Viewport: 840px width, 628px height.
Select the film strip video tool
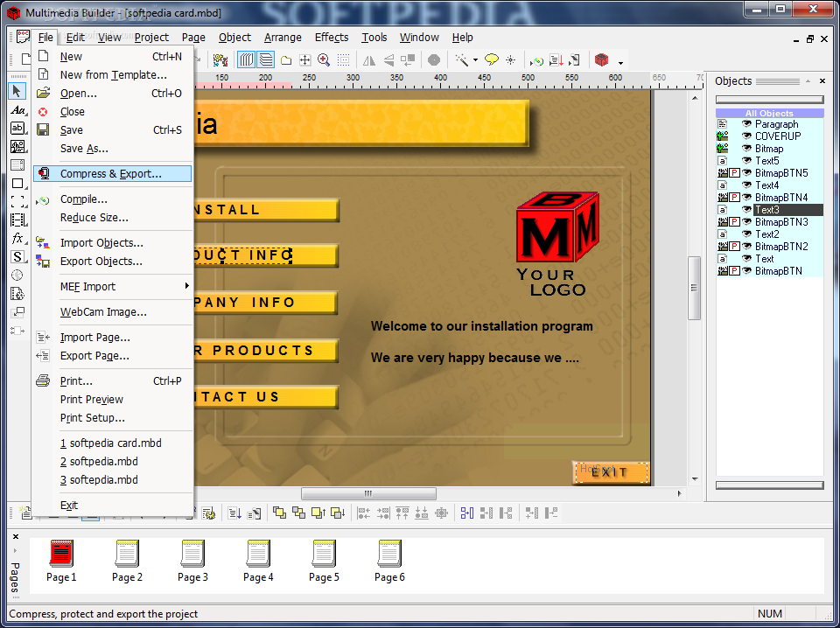(x=17, y=220)
